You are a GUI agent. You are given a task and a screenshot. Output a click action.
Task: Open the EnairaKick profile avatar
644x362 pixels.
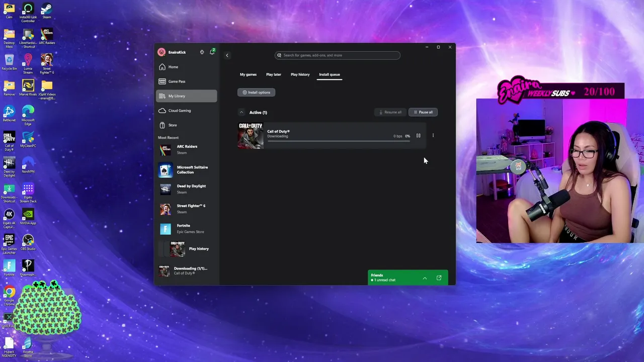click(x=161, y=52)
